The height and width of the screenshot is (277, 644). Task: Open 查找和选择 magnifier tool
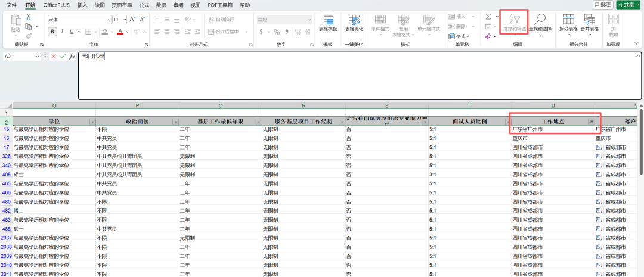coord(540,23)
